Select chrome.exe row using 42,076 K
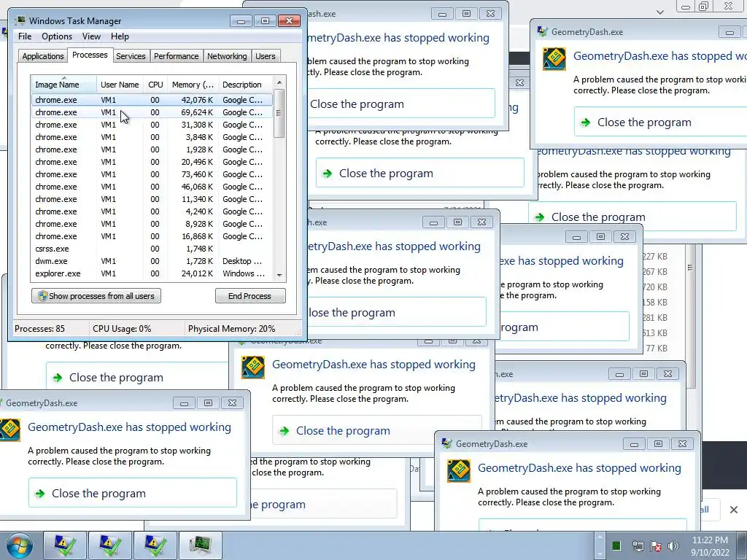The image size is (747, 560). pyautogui.click(x=152, y=100)
